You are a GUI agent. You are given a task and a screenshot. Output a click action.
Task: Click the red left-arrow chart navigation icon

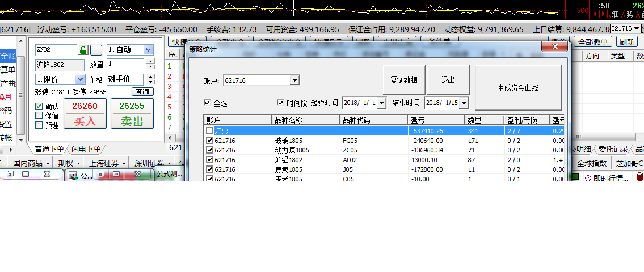pos(594,14)
